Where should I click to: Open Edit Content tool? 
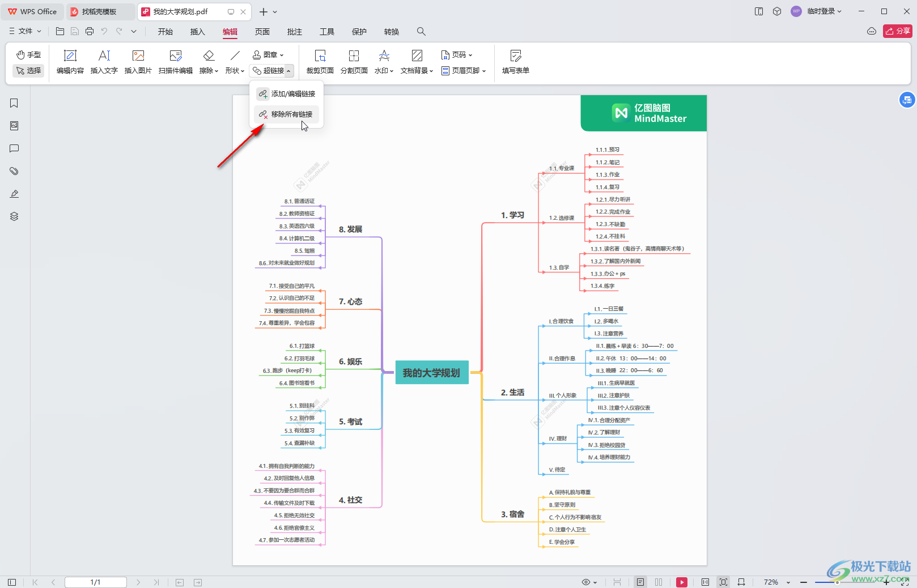click(70, 62)
